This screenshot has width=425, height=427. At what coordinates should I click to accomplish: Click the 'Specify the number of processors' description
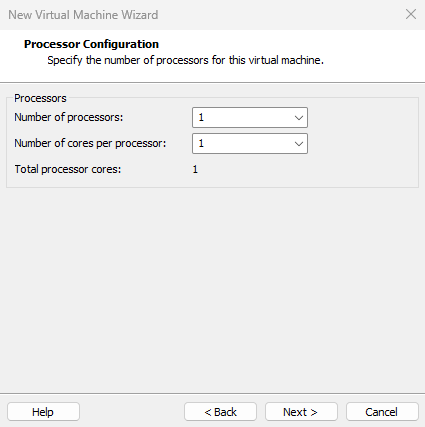[185, 60]
